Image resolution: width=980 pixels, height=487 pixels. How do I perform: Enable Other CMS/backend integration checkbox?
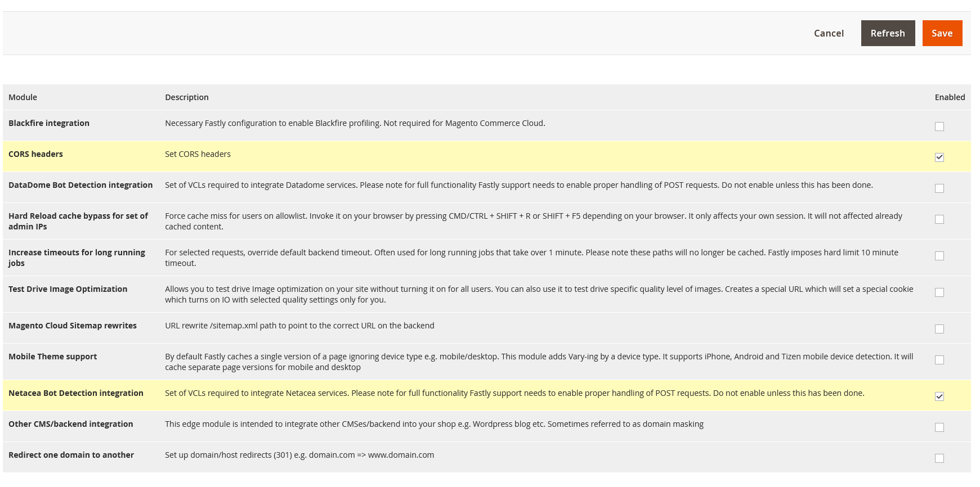tap(939, 427)
